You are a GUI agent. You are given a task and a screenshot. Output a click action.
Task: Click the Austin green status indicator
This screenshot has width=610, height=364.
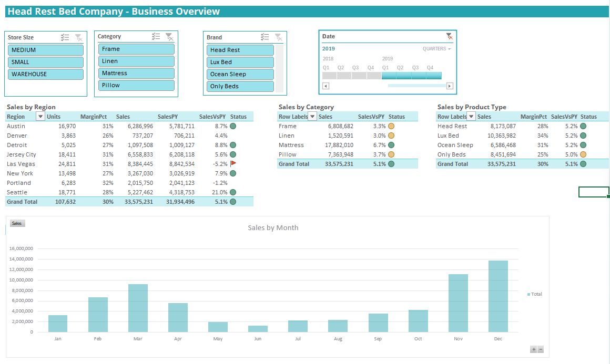pyautogui.click(x=233, y=126)
